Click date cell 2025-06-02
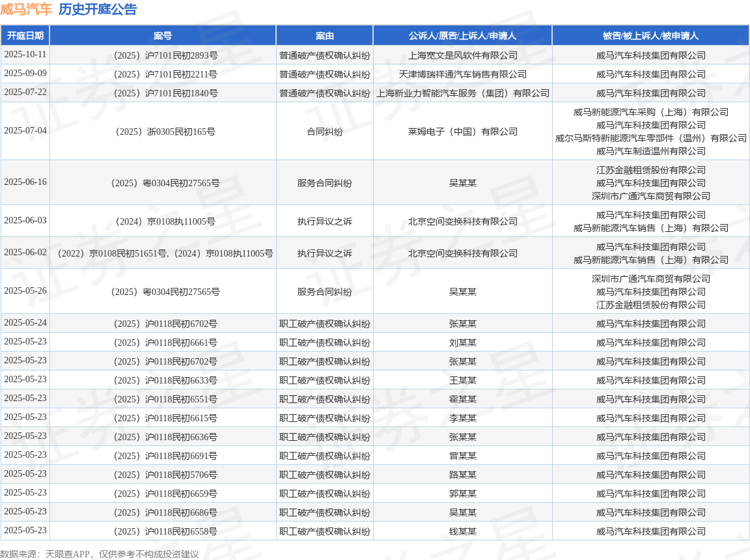 (25, 253)
